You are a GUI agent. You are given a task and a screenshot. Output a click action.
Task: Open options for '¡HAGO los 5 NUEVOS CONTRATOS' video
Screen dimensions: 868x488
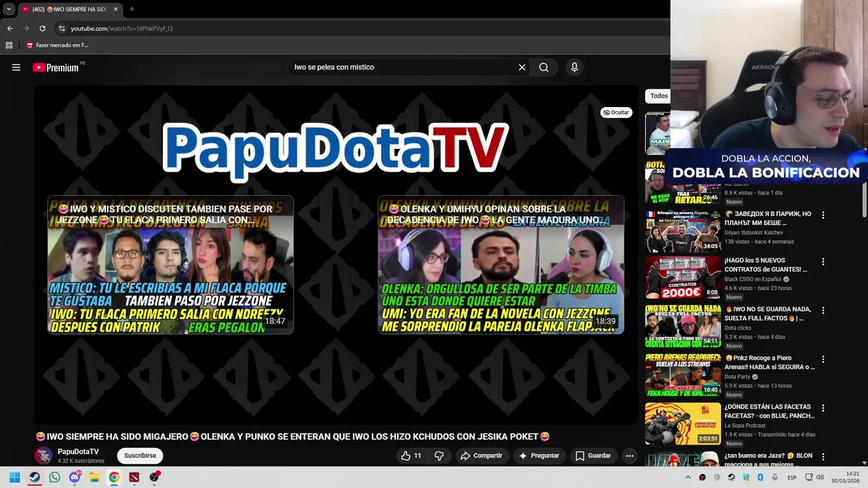coord(823,262)
